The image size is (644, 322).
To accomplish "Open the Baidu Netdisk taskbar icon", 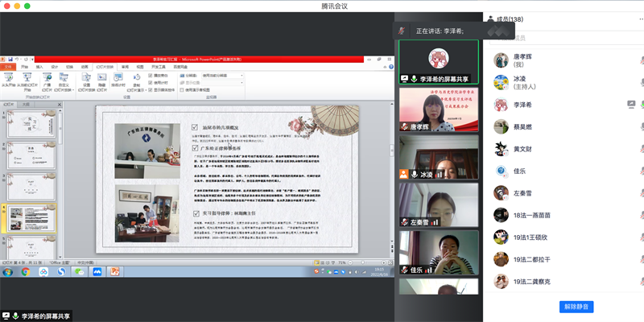I will (x=43, y=272).
